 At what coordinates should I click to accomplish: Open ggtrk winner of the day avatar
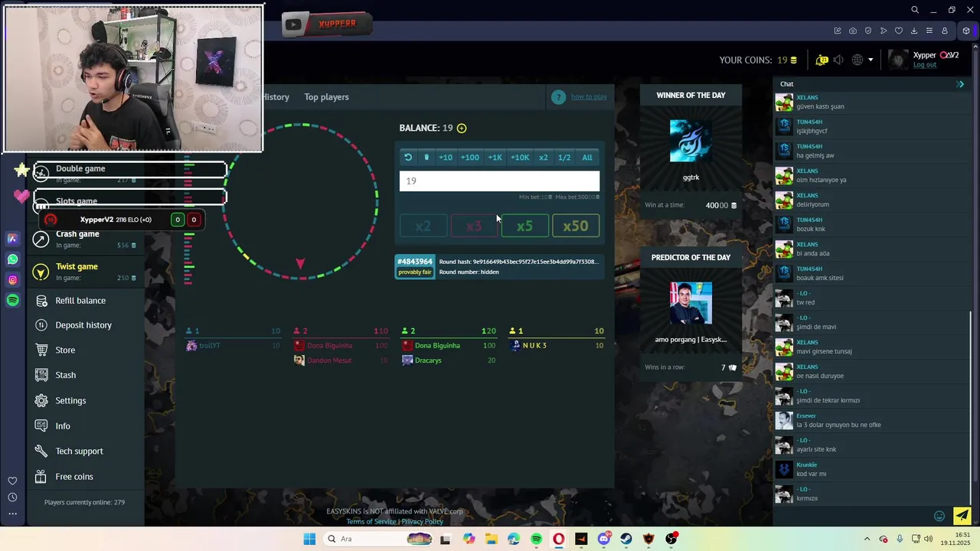[691, 141]
